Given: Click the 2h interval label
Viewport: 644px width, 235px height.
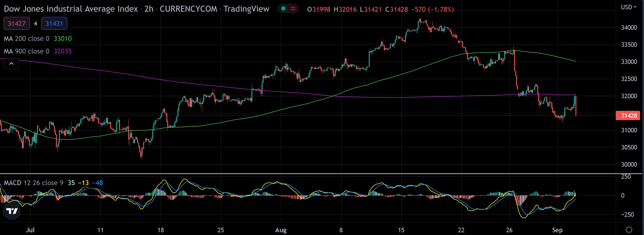Looking at the screenshot, I should (149, 9).
